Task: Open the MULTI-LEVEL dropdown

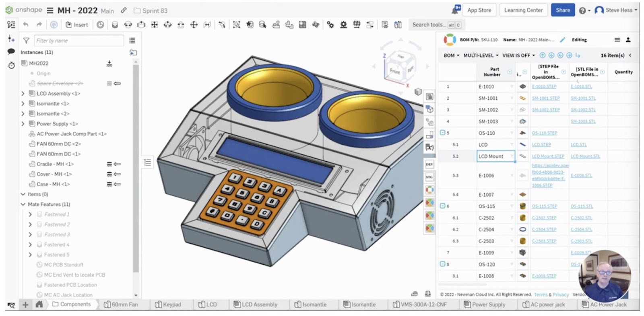Action: click(481, 55)
